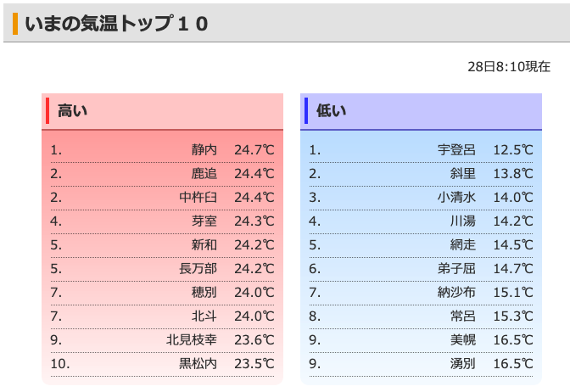
Task: Select the 黒松内 23.5℃ entry
Action: pyautogui.click(x=162, y=364)
